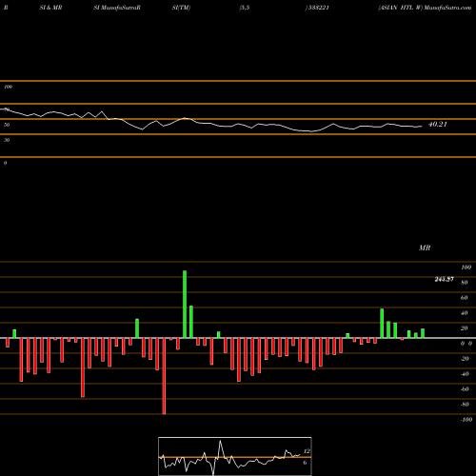The image size is (476, 476).
Task: Select the MR heading above the histogram
Action: (425, 248)
